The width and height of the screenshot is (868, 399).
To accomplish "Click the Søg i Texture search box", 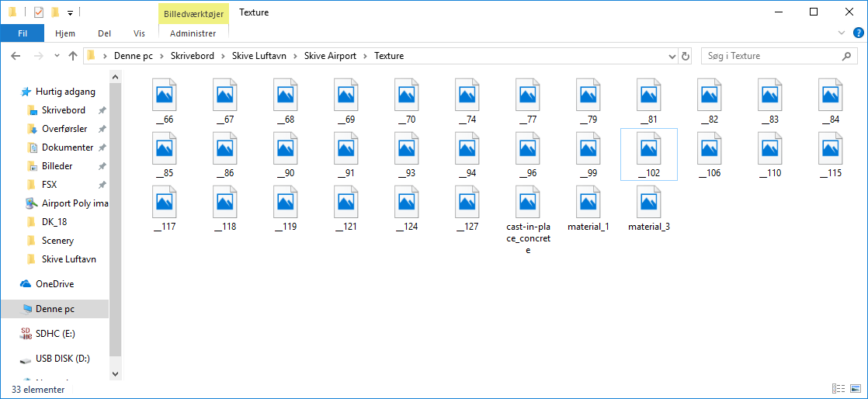I will pyautogui.click(x=778, y=56).
